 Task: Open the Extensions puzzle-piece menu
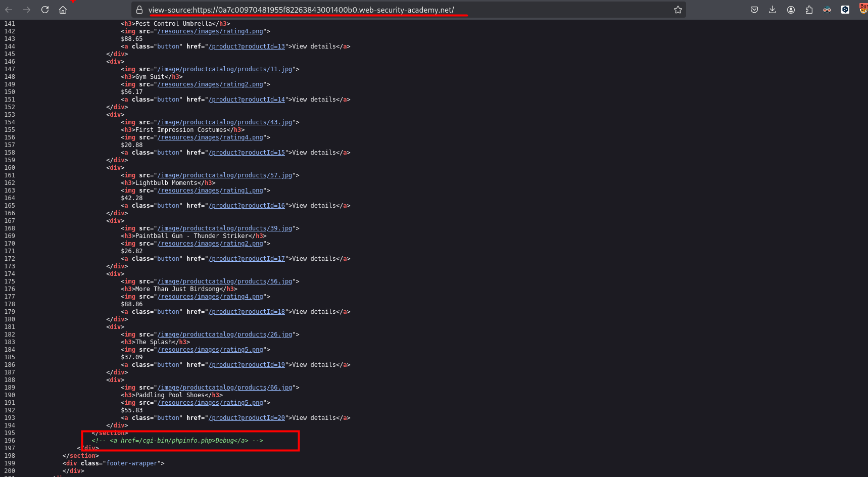point(809,10)
